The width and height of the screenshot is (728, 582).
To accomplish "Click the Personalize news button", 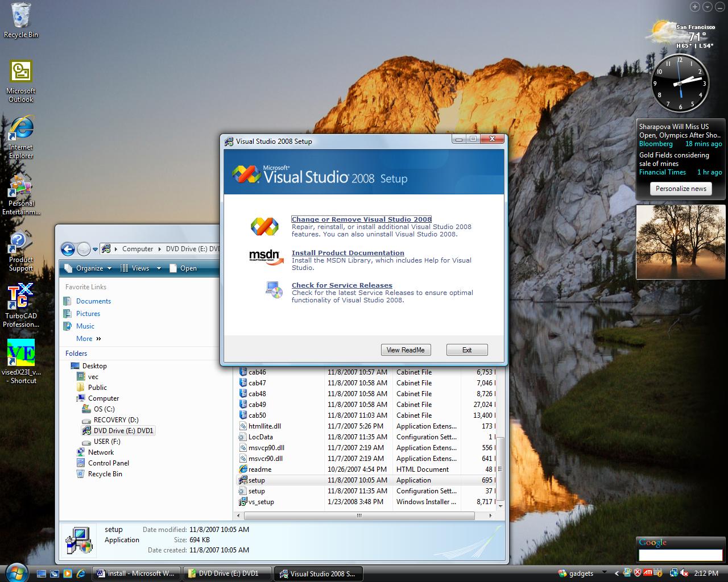I will 681,189.
